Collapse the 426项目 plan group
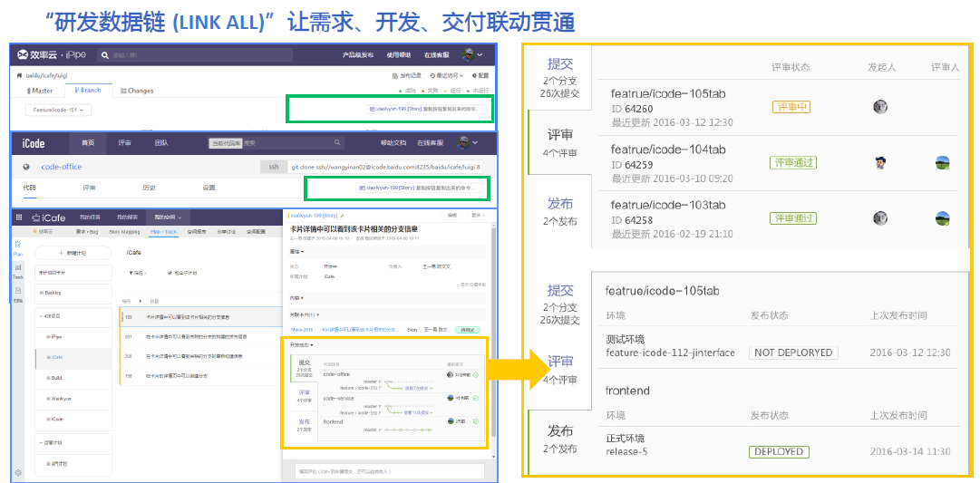The width and height of the screenshot is (980, 483). [x=40, y=317]
